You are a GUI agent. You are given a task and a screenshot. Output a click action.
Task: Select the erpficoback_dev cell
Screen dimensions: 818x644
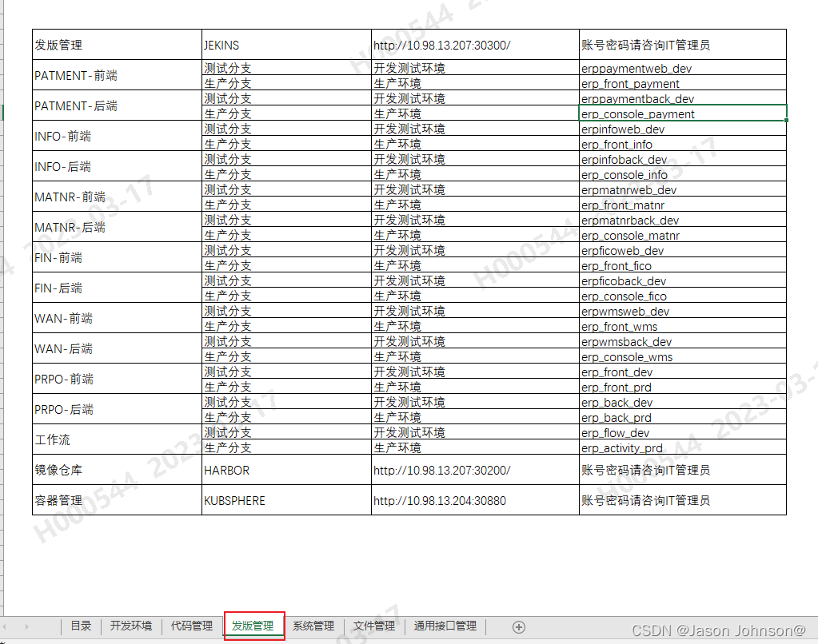tap(683, 280)
